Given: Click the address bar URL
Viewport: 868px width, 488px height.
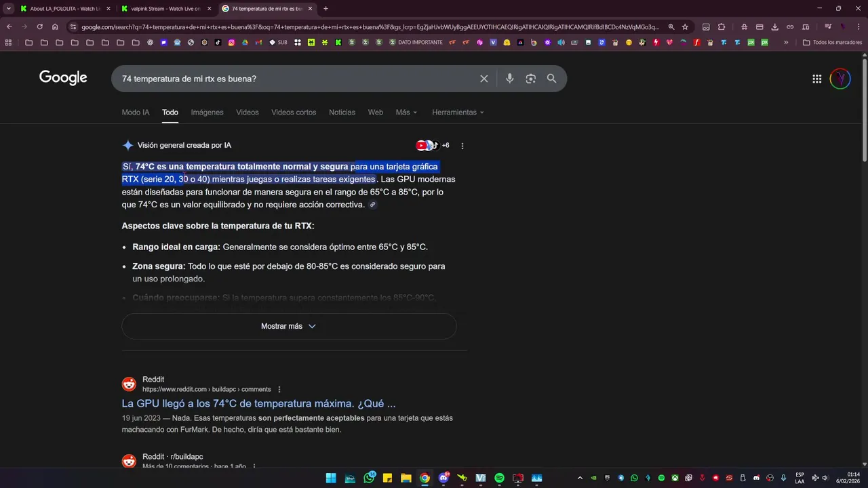Looking at the screenshot, I should (x=370, y=27).
